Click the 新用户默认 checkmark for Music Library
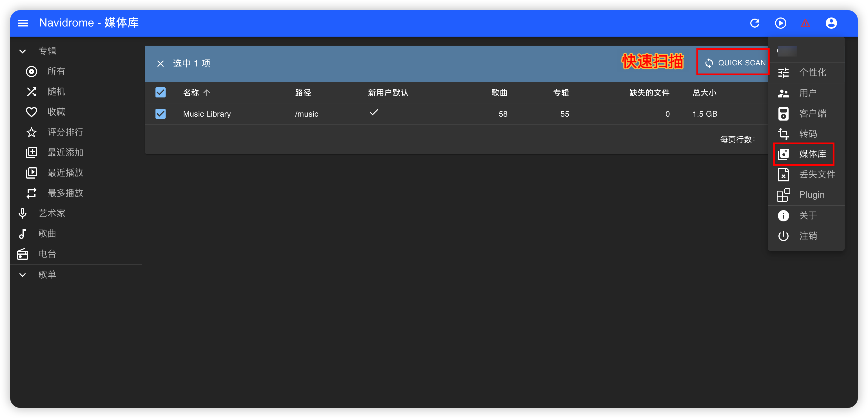The width and height of the screenshot is (868, 418). coord(374,113)
